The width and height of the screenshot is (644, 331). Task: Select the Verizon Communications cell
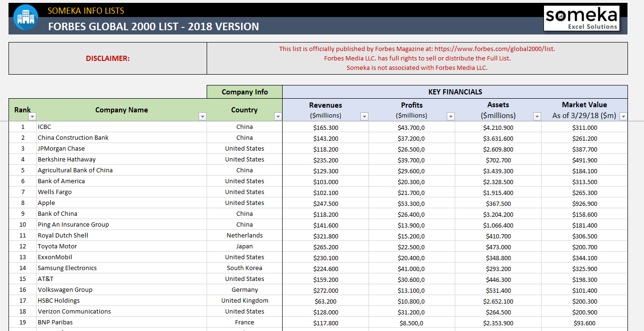[x=122, y=312]
